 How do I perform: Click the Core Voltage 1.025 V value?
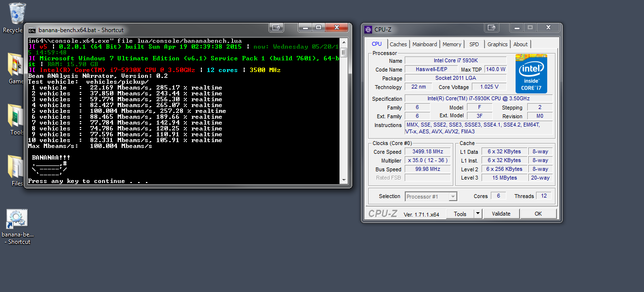tap(489, 87)
